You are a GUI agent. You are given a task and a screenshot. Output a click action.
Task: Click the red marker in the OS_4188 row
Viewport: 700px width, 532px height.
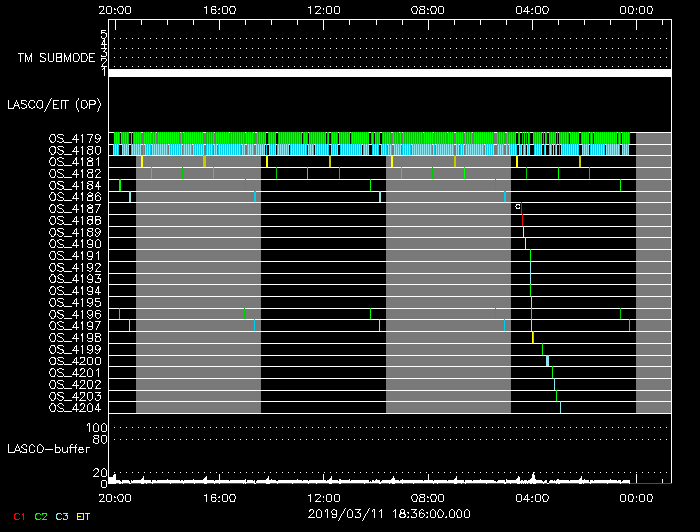point(522,220)
